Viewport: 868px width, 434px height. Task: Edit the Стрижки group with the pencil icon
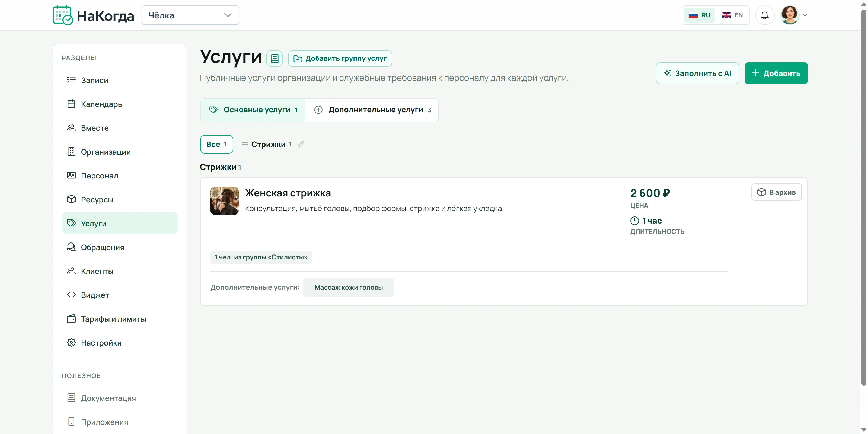tap(301, 144)
